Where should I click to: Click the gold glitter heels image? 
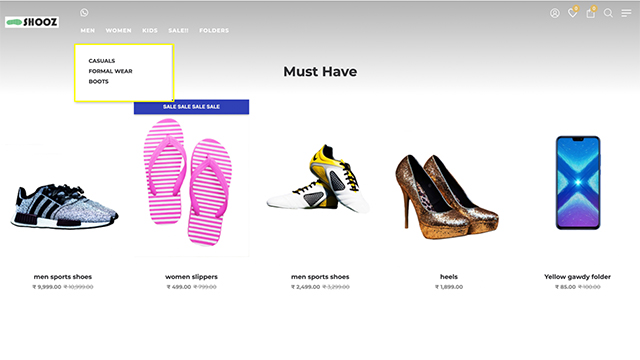[447, 196]
